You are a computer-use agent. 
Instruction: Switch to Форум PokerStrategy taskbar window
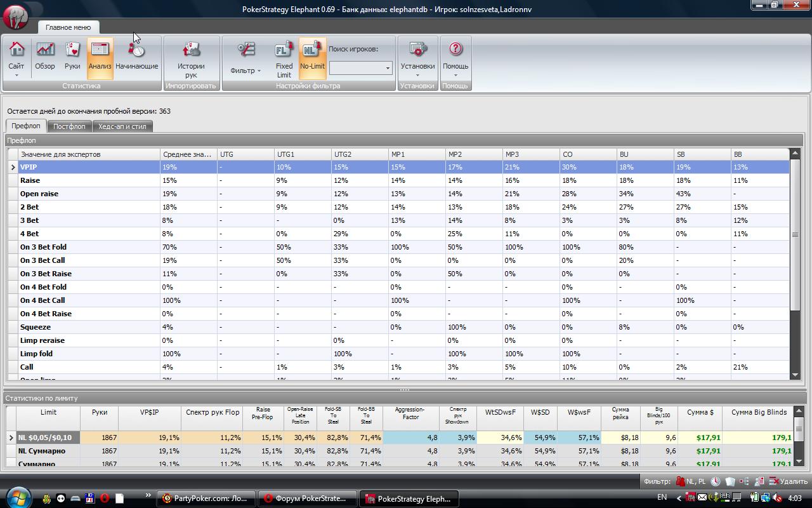[x=308, y=498]
